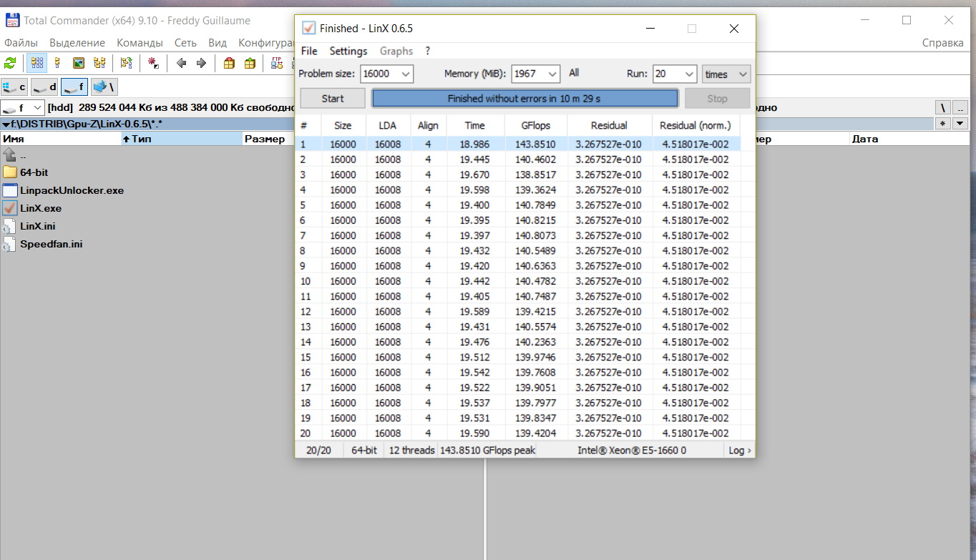The image size is (976, 560).
Task: Click Intel Xeon E5-1660 0 status text
Action: click(x=632, y=451)
